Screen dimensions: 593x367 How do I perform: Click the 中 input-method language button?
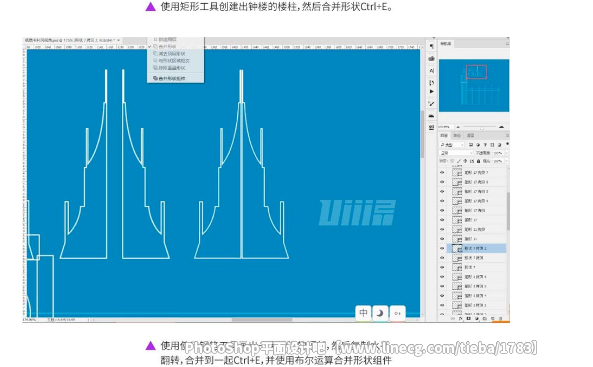363,313
